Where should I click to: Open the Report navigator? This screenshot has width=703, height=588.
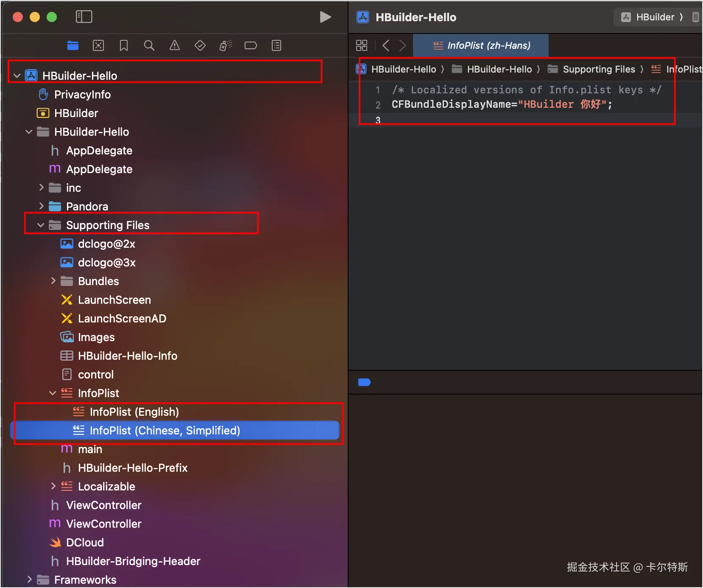(x=276, y=45)
